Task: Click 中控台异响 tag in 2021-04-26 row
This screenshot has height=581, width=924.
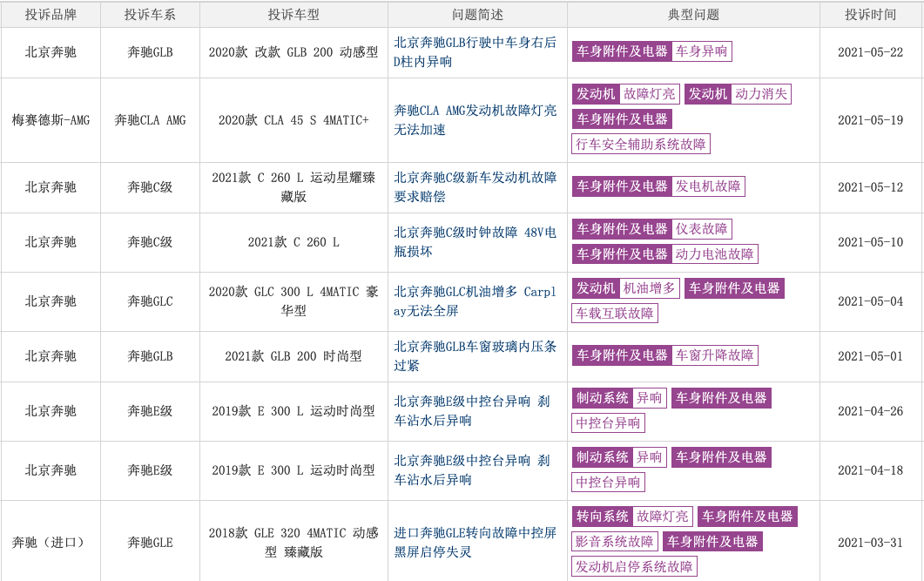Action: click(608, 423)
